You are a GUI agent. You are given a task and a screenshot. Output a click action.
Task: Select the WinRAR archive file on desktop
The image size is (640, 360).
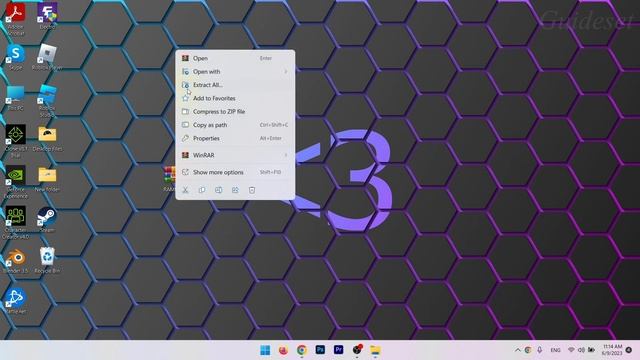tap(169, 179)
